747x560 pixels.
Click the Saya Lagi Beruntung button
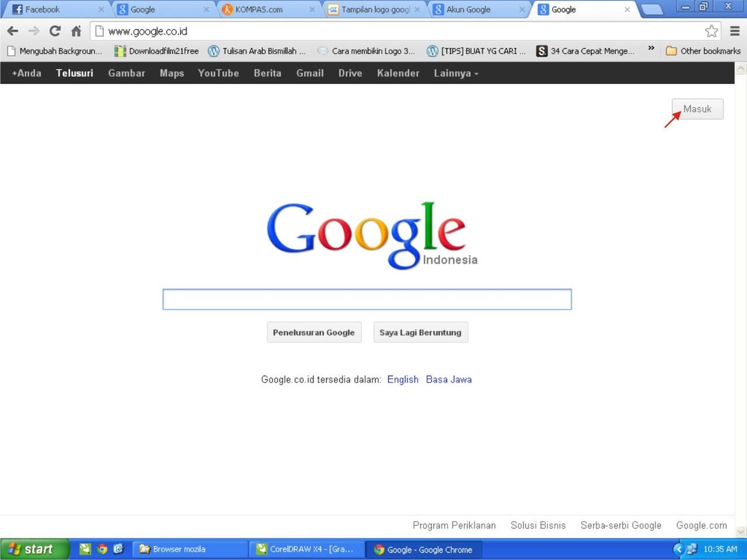(x=421, y=332)
